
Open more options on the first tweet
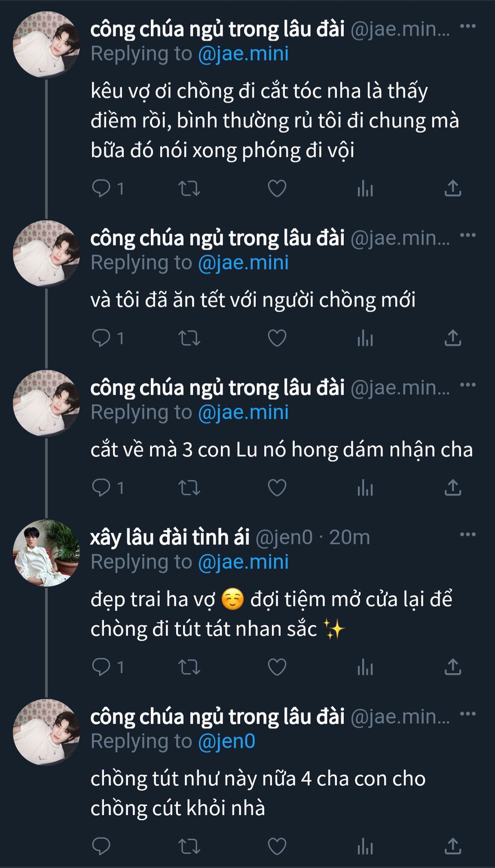(x=467, y=26)
